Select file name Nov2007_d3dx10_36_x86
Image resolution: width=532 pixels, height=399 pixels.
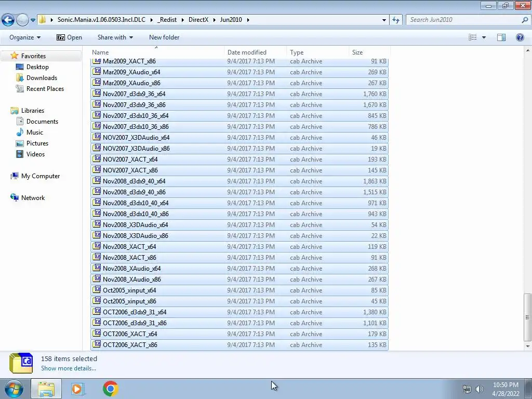(136, 127)
